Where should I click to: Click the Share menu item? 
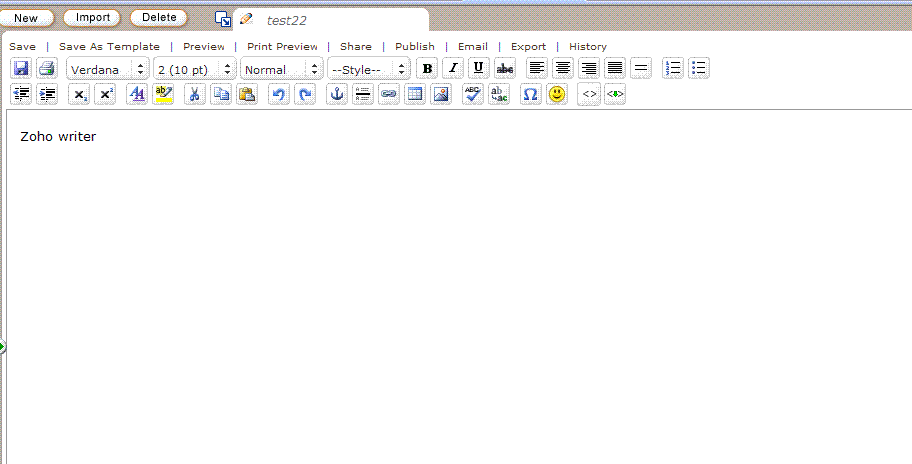coord(356,47)
